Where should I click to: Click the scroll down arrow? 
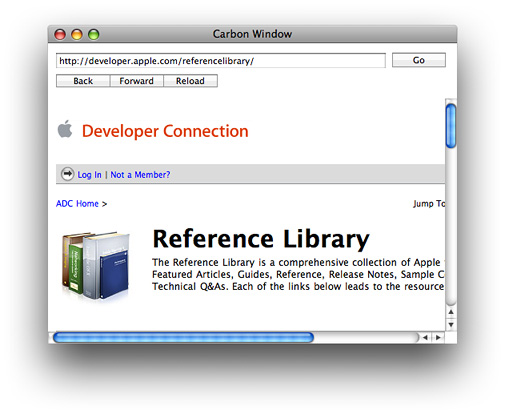[x=451, y=324]
